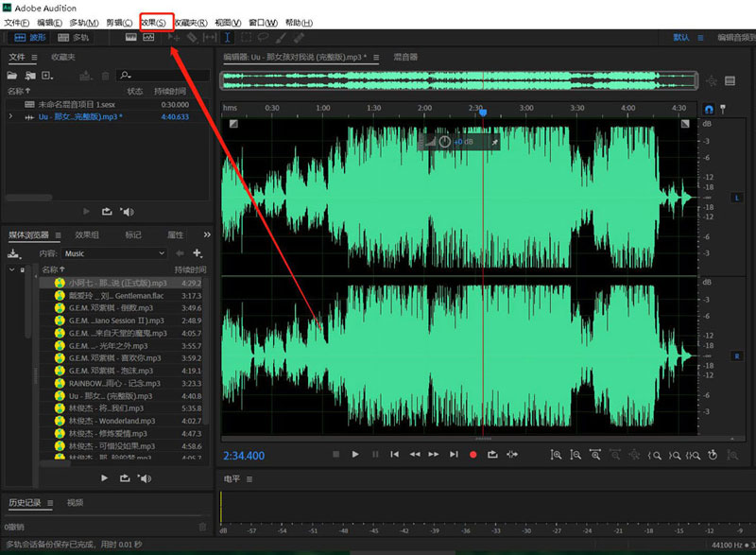Open the Music content dropdown
This screenshot has height=555, width=756.
[113, 253]
